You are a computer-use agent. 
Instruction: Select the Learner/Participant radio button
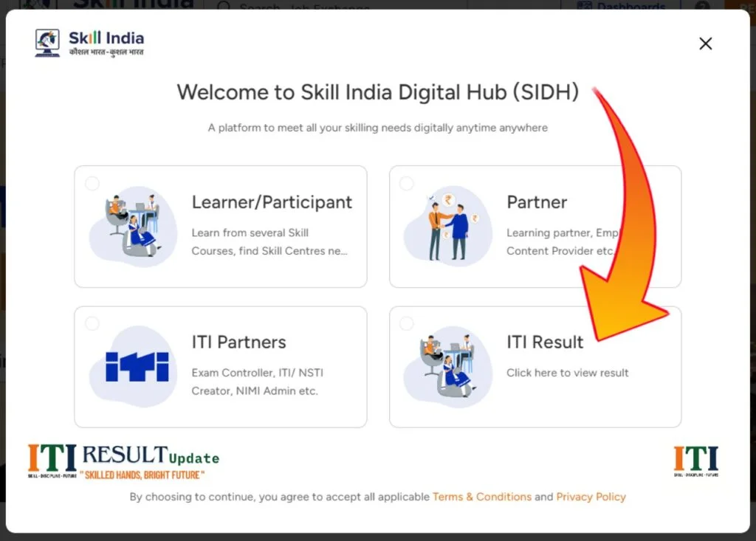pos(92,183)
